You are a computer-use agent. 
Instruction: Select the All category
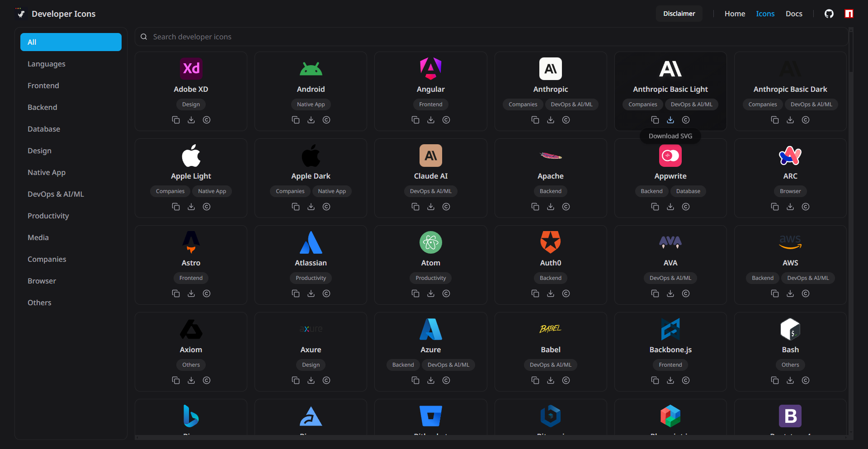coord(71,42)
